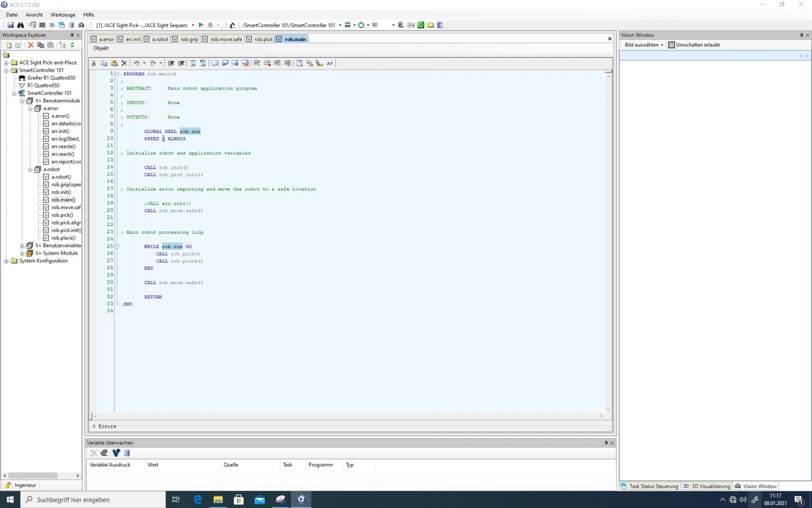Run the ACE Sight sequence with green play

201,25
